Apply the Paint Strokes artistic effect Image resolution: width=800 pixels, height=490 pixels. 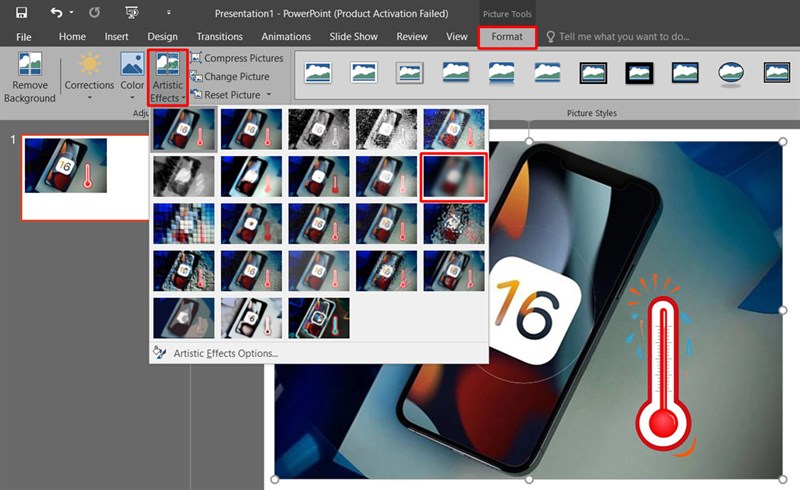(251, 177)
